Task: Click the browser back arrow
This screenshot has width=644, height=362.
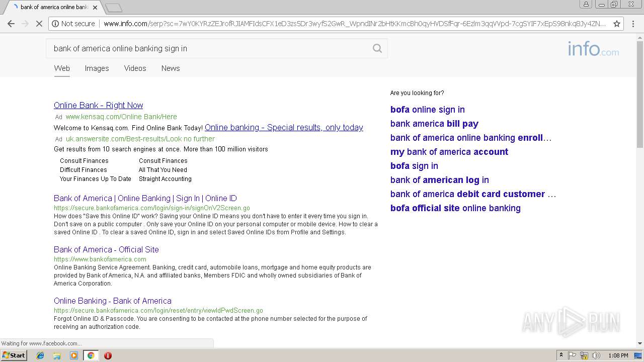Action: point(11,24)
